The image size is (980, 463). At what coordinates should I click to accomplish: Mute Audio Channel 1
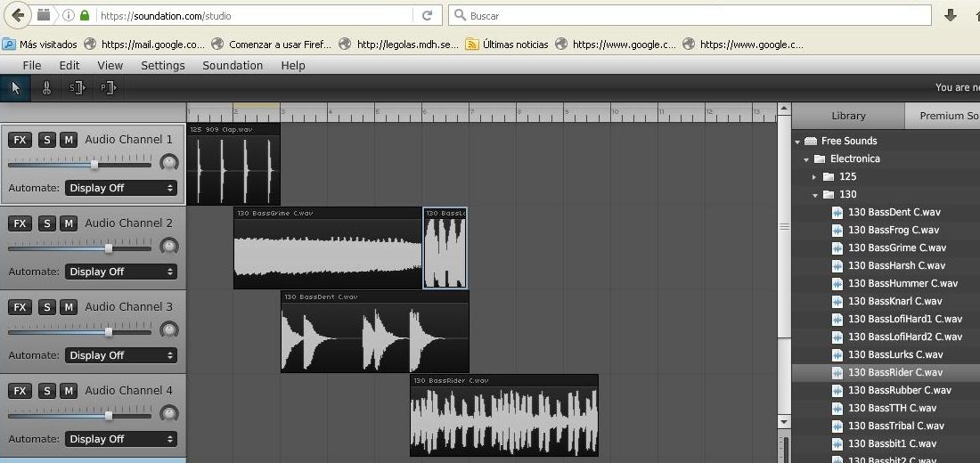coord(69,140)
